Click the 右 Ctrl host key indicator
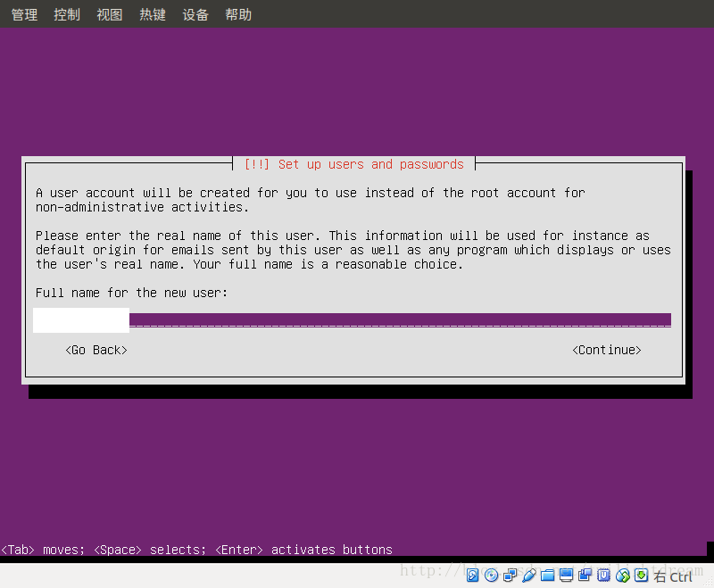Image resolution: width=714 pixels, height=588 pixels. point(671,576)
